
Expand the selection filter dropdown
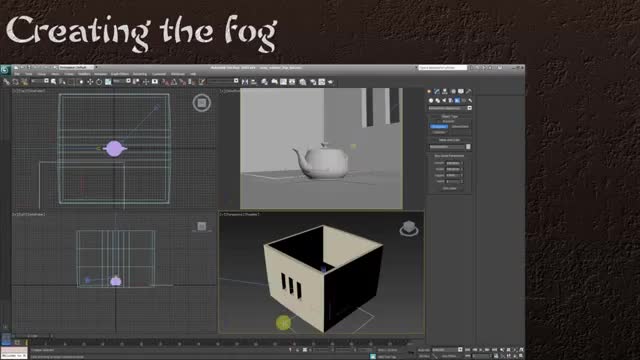tap(40, 82)
